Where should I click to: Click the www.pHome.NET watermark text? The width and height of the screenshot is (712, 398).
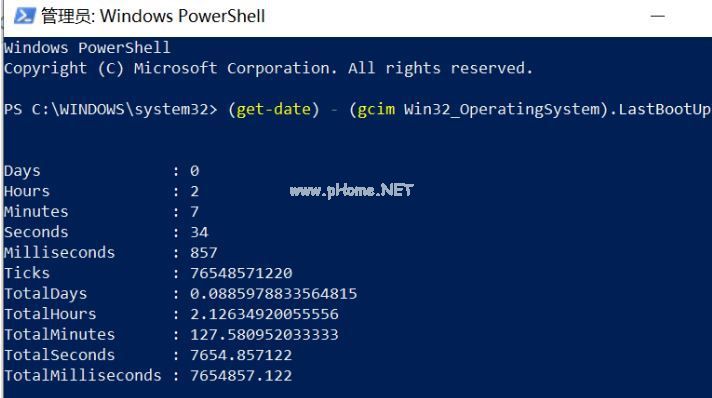351,190
